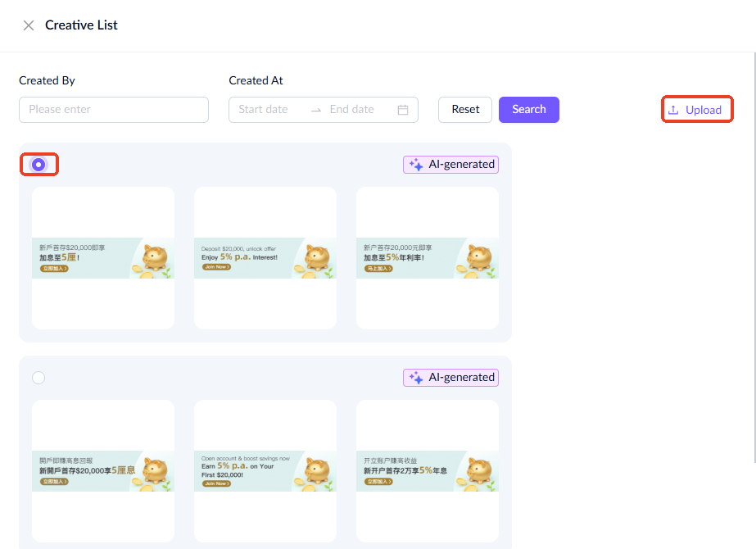Click the vertical scrollbar on the right
756x549 pixels.
[753, 246]
